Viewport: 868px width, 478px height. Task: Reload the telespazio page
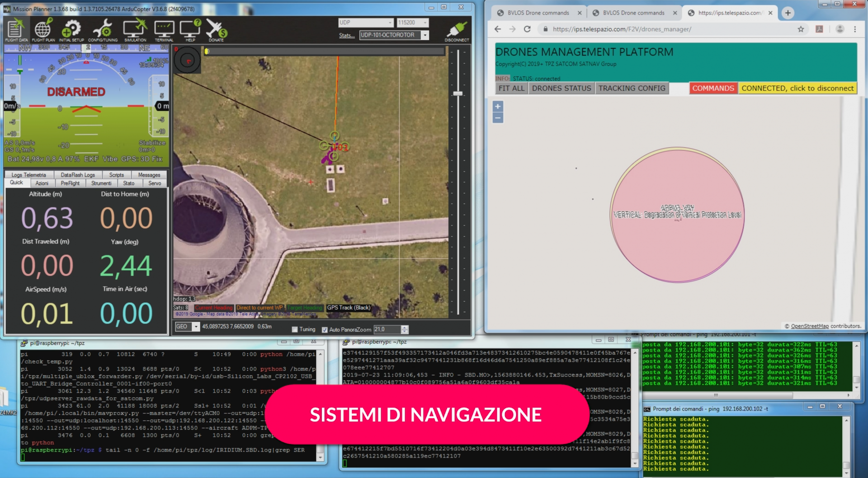527,29
